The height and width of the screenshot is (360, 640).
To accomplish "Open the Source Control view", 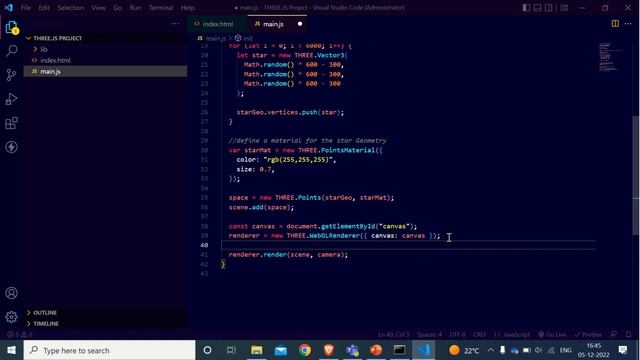I will 12,75.
